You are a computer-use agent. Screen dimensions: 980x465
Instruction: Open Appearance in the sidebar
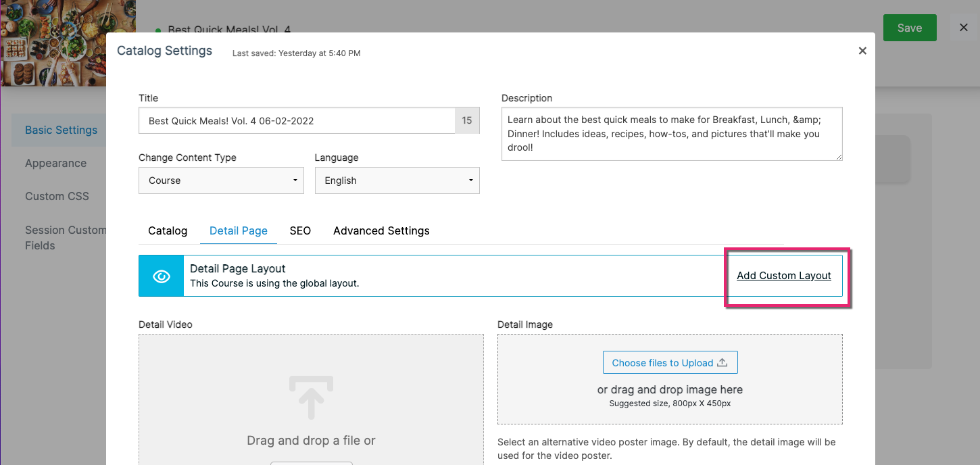[55, 163]
